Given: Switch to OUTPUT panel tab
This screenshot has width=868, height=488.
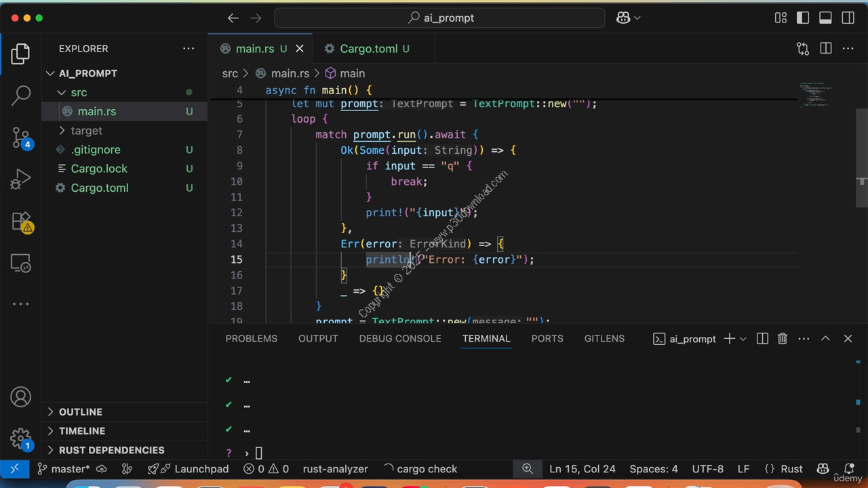Looking at the screenshot, I should click(x=318, y=338).
